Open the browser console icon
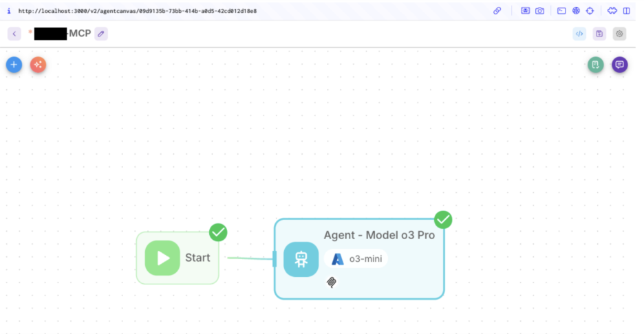 [x=561, y=11]
